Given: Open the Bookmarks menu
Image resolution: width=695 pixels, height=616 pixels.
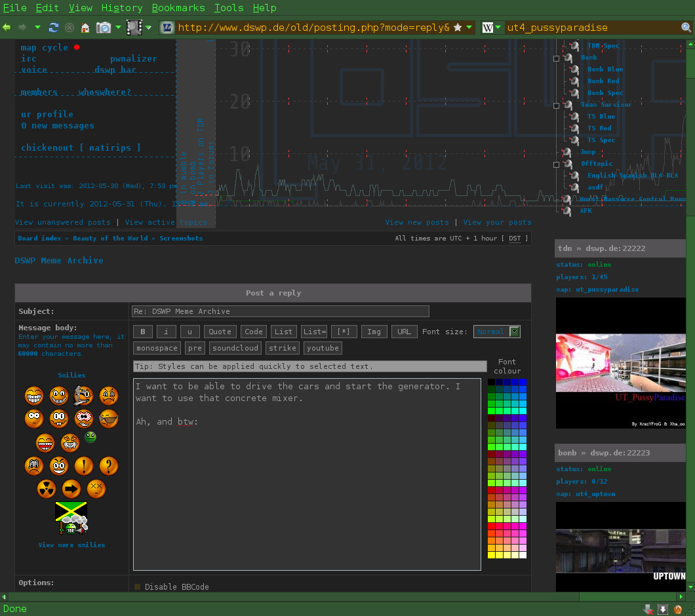Looking at the screenshot, I should click(178, 8).
